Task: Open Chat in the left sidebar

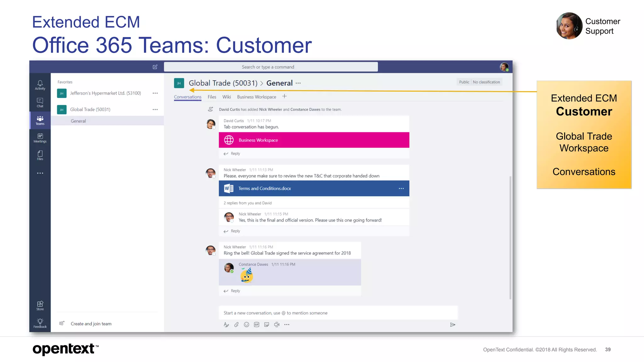Action: (40, 103)
